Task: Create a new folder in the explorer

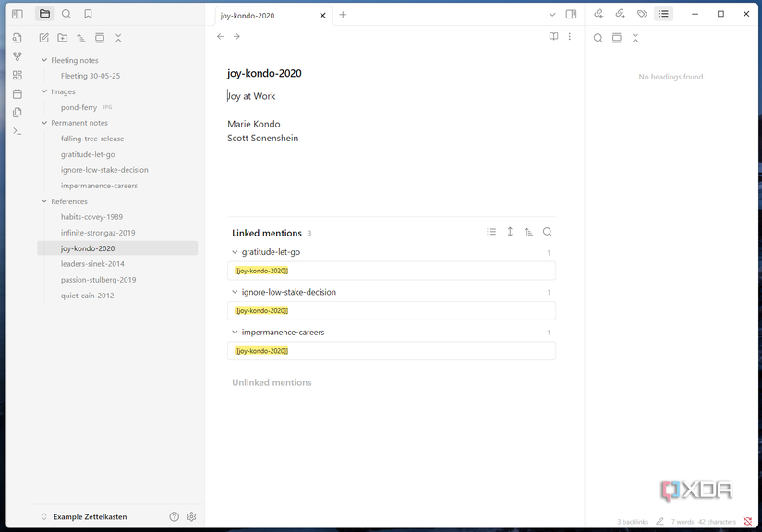Action: [x=63, y=38]
